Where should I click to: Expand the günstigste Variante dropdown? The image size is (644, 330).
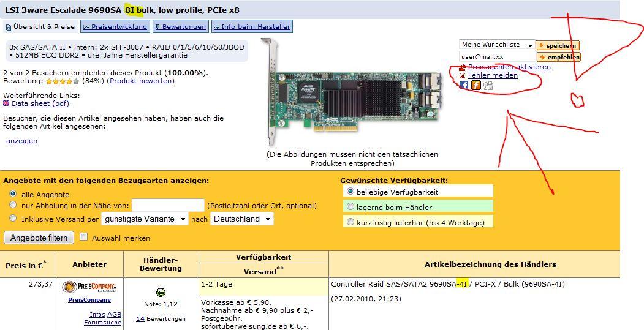(x=145, y=219)
